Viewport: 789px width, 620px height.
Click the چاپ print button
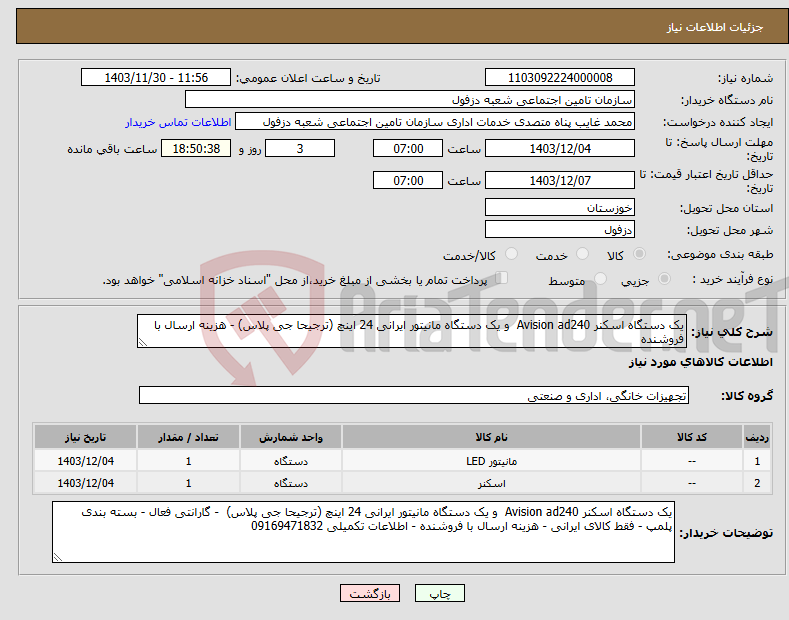pos(440,594)
